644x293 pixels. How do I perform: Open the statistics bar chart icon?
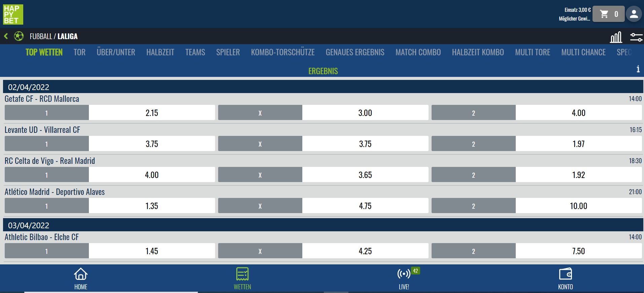coord(616,37)
